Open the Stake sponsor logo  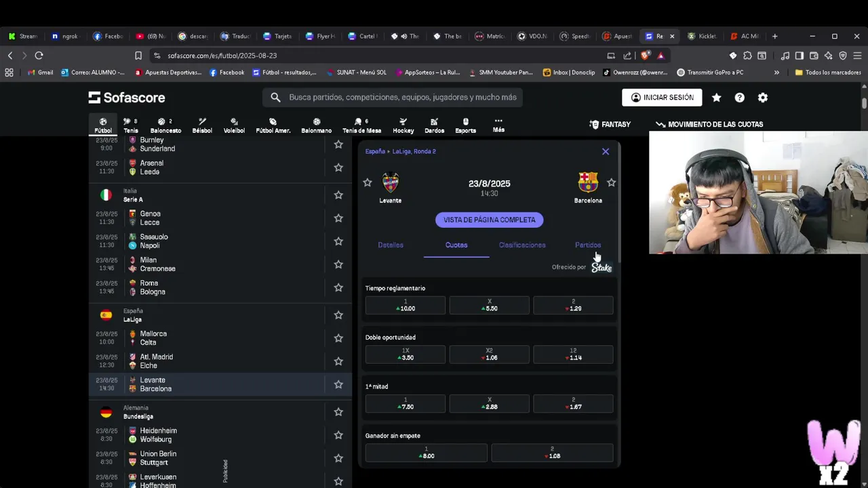pos(601,267)
